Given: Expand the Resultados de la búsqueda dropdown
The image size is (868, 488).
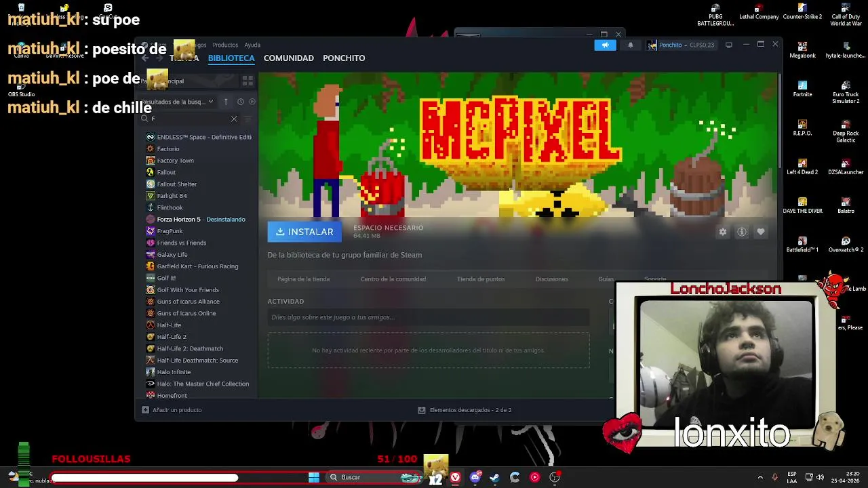Looking at the screenshot, I should 178,102.
